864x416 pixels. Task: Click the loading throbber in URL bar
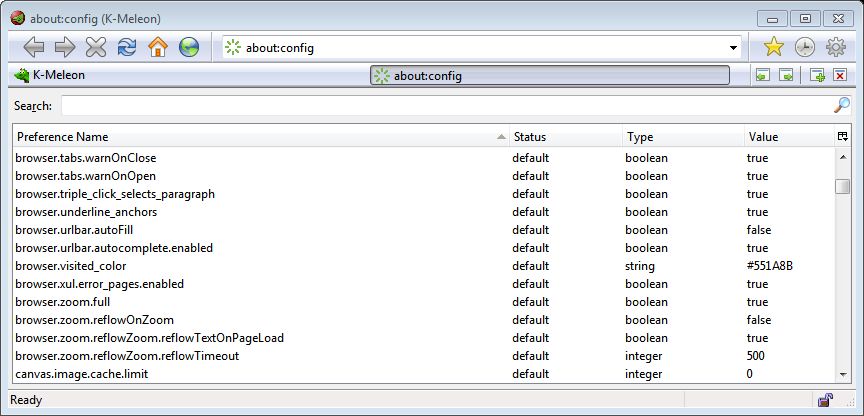(x=233, y=47)
